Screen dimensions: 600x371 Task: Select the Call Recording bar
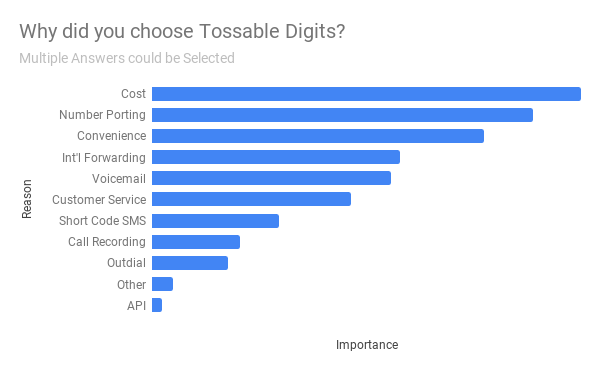[196, 242]
